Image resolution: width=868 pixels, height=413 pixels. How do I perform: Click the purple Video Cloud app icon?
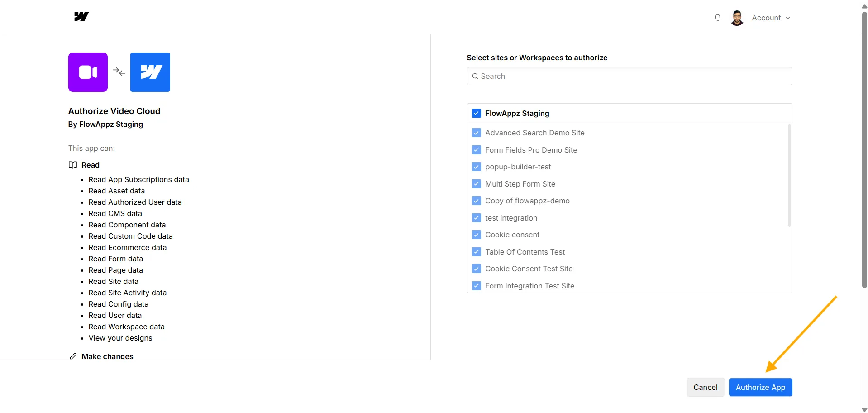(x=88, y=72)
